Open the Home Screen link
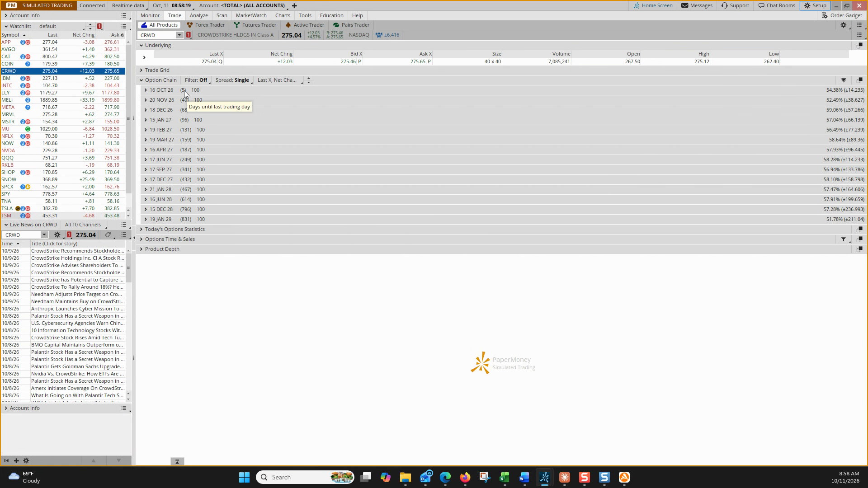Viewport: 868px width, 488px height. coord(653,6)
